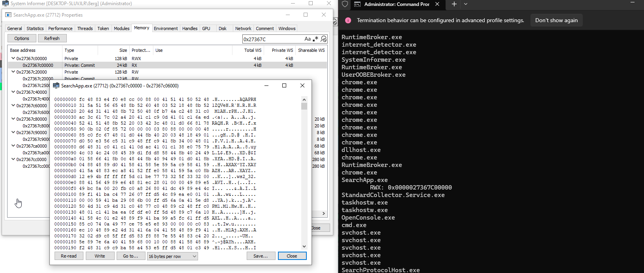Click the hex viewer vertical scrollbar thumb
644x273 pixels.
[304, 106]
